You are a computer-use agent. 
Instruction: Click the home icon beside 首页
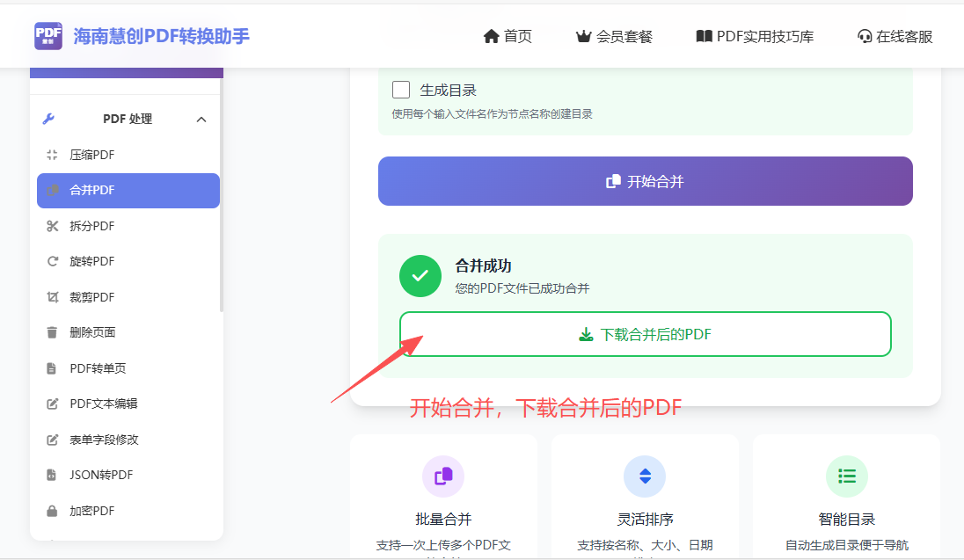click(491, 36)
